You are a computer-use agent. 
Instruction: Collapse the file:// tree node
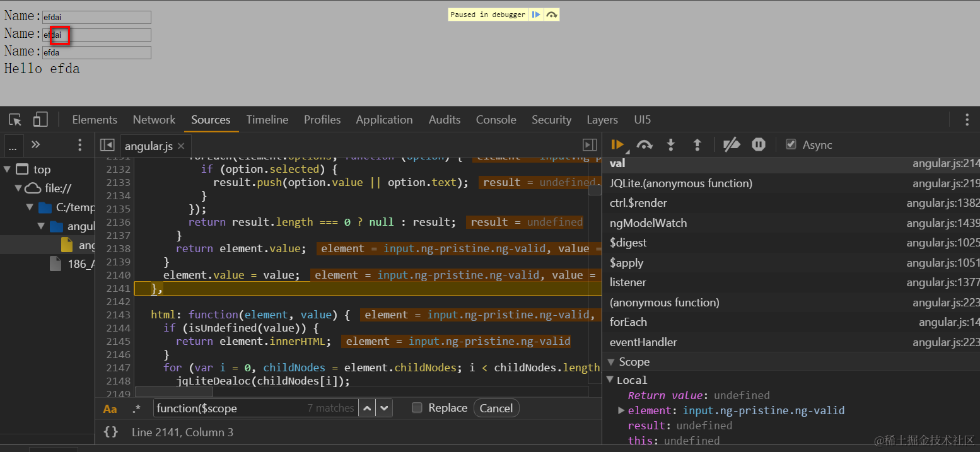click(18, 188)
